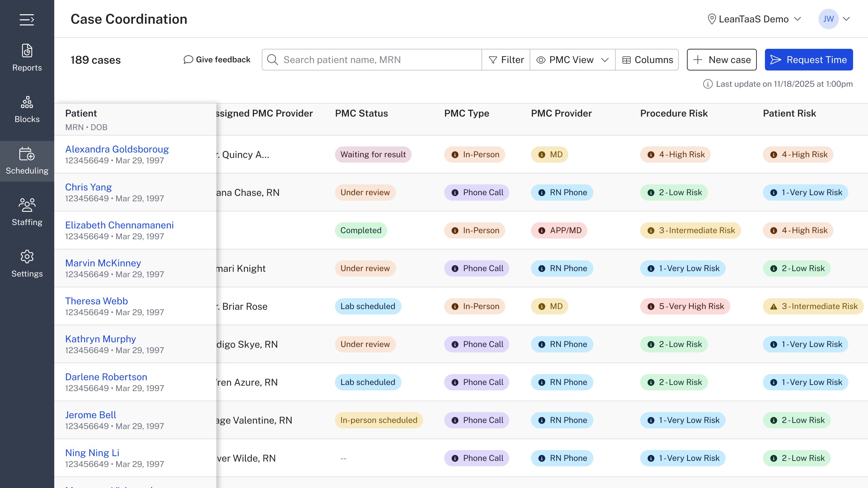Open the Reports section icon
868x488 pixels.
pos(27,51)
